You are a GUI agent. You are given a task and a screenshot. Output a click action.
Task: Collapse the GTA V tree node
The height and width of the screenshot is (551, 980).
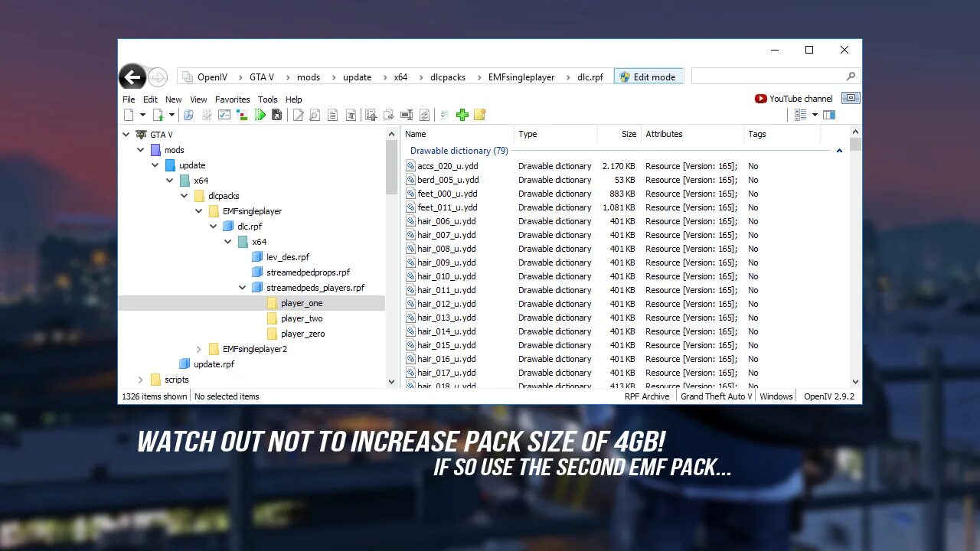pos(126,135)
